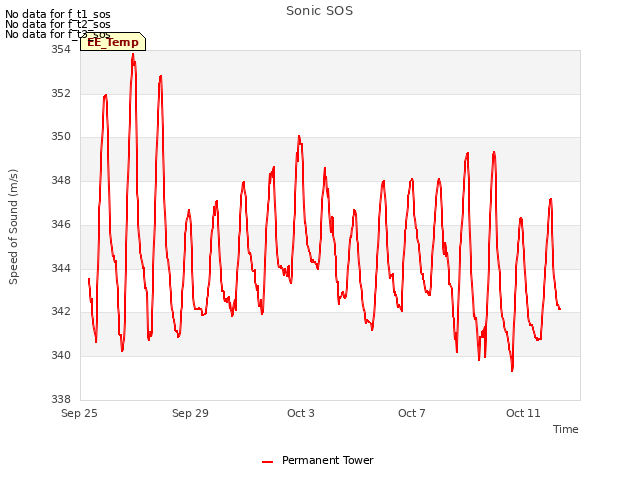Click the Oct 11 x-axis tick label

tap(523, 413)
